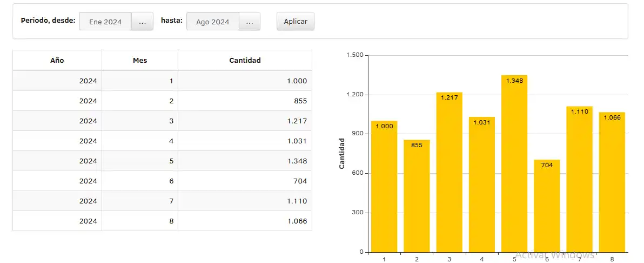Open the start period picker ellipsis button
This screenshot has width=644, height=263.
click(x=142, y=22)
